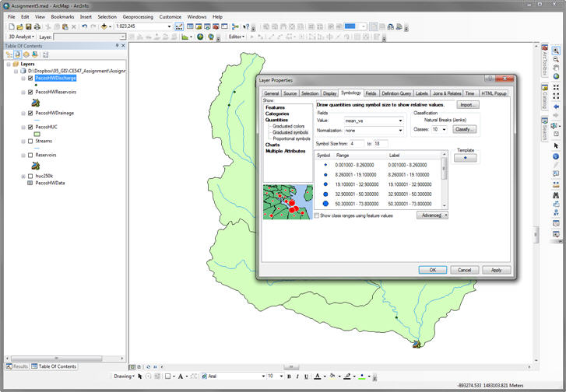The height and width of the screenshot is (392, 566).
Task: Open the Editor Toolbar icon
Action: click(x=179, y=26)
